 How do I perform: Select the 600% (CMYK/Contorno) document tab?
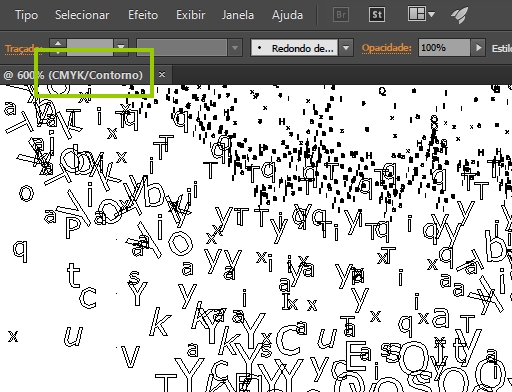pos(73,75)
